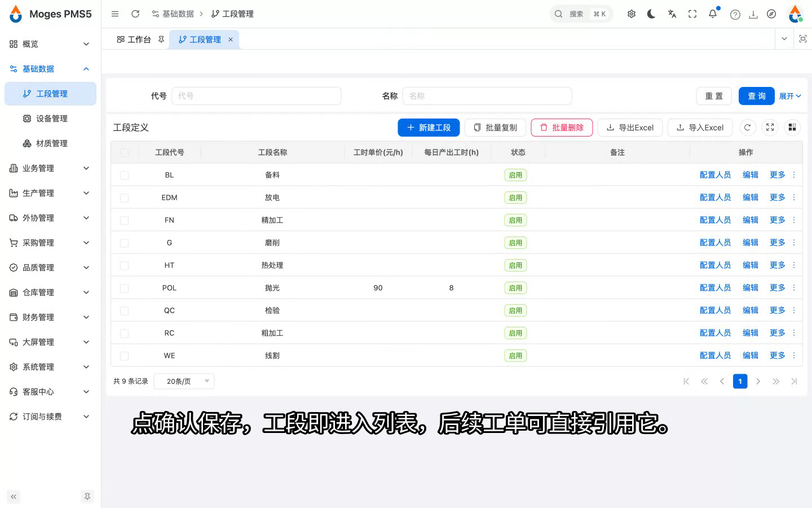Go to the next page arrow
The height and width of the screenshot is (508, 812).
(758, 382)
